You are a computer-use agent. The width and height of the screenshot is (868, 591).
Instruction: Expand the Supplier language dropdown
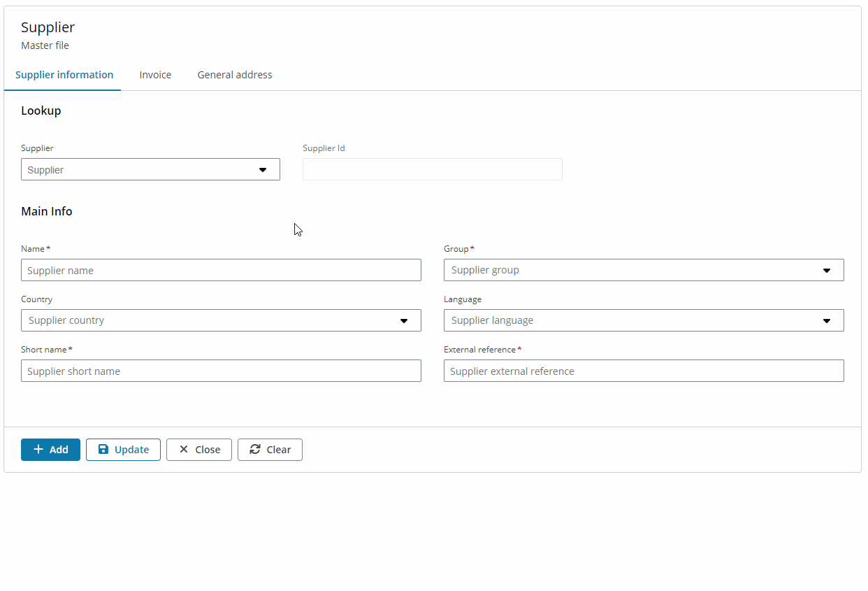pyautogui.click(x=827, y=320)
